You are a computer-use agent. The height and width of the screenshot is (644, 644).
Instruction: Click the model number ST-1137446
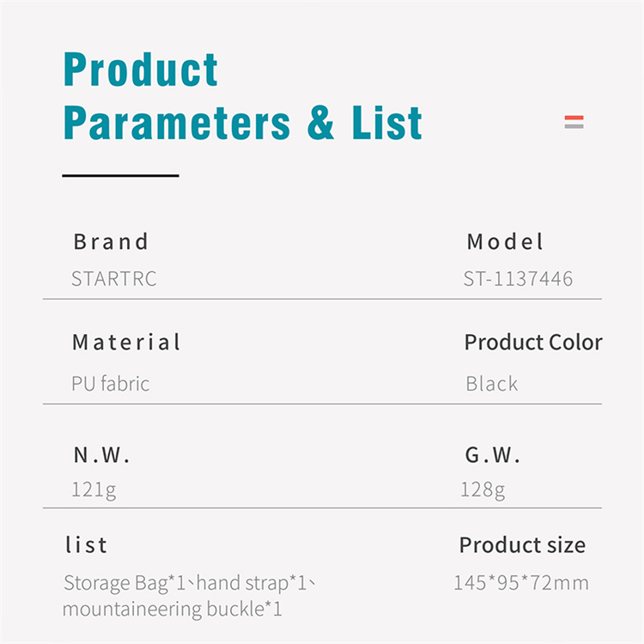pos(518,280)
